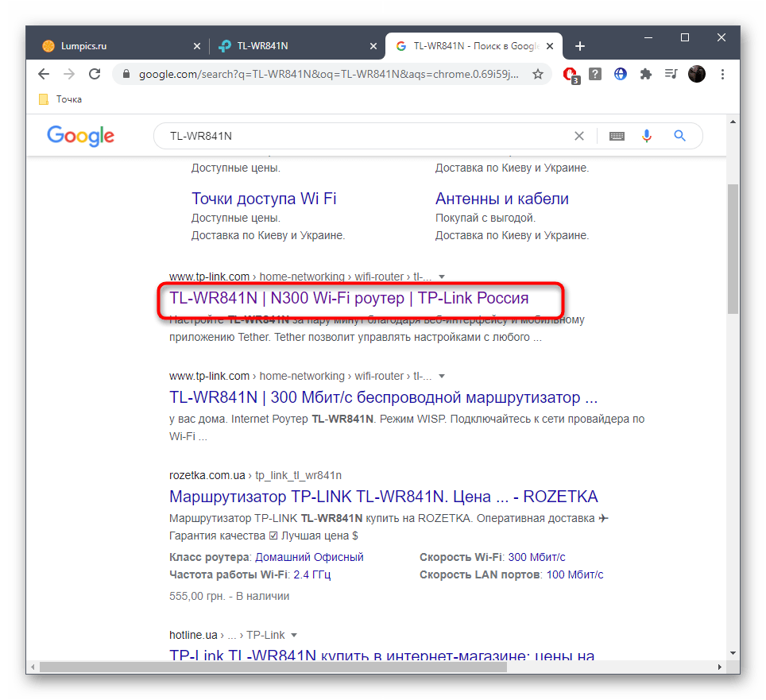Open the red ad blocker extension
The height and width of the screenshot is (700, 766).
coord(570,75)
